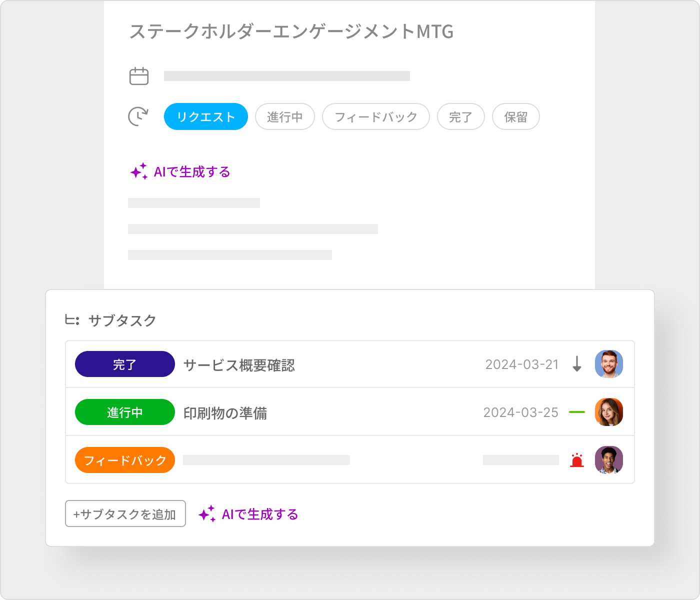
Task: Set task status to 保留
Action: pyautogui.click(x=516, y=116)
